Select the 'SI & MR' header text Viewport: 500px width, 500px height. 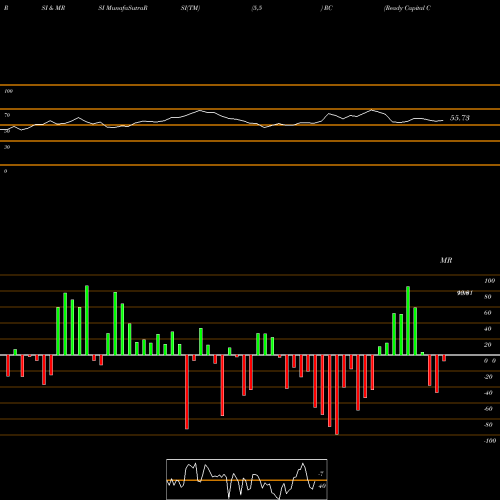click(53, 8)
